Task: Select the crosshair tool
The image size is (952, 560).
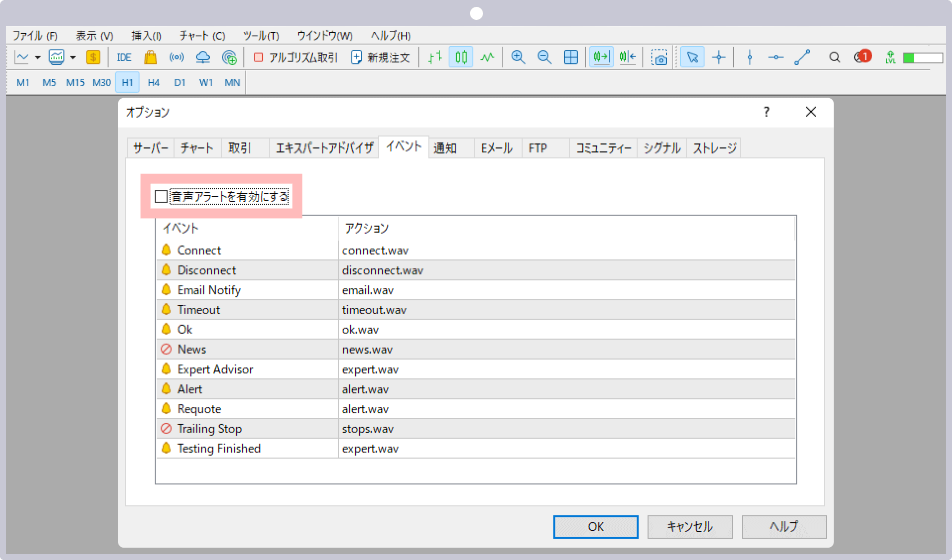Action: [x=718, y=57]
